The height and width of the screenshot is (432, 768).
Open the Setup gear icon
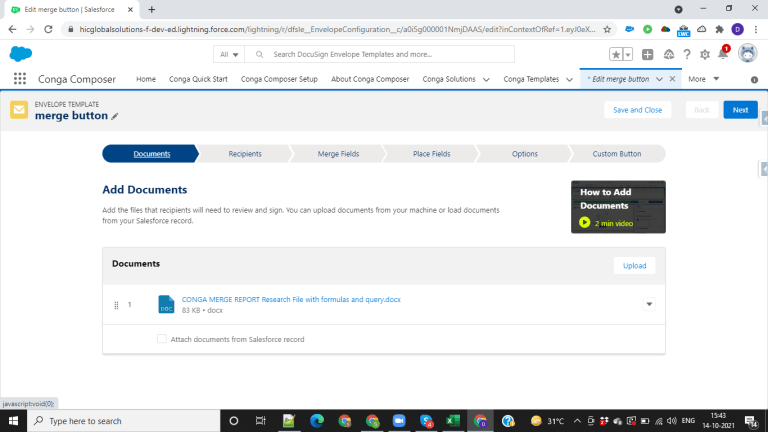pyautogui.click(x=705, y=54)
